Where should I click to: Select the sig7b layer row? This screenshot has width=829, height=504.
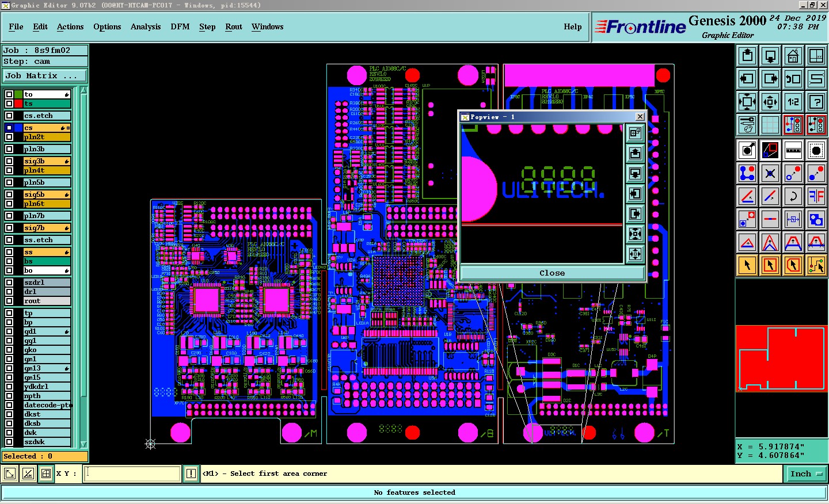pyautogui.click(x=47, y=228)
